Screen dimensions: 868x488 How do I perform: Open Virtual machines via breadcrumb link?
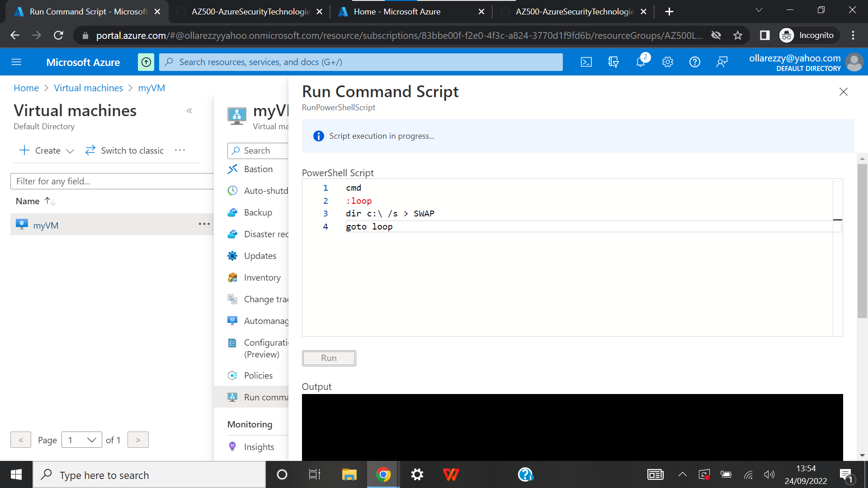(88, 88)
